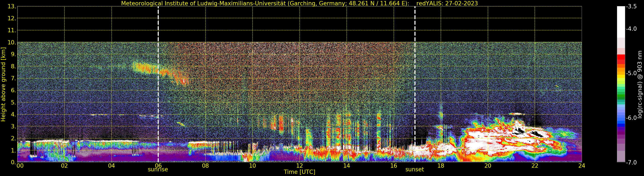Click the plot title mentioning redYALIS 27-02-2023

pyautogui.click(x=299, y=3)
